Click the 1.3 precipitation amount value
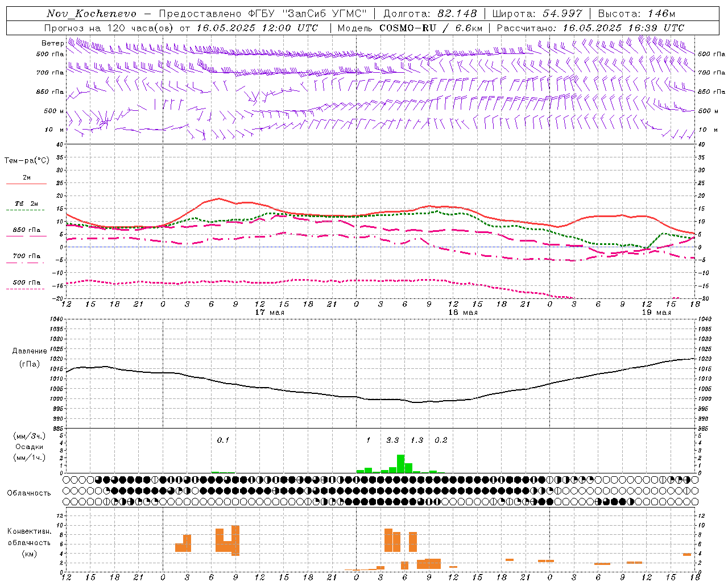728x582 pixels. click(x=417, y=440)
